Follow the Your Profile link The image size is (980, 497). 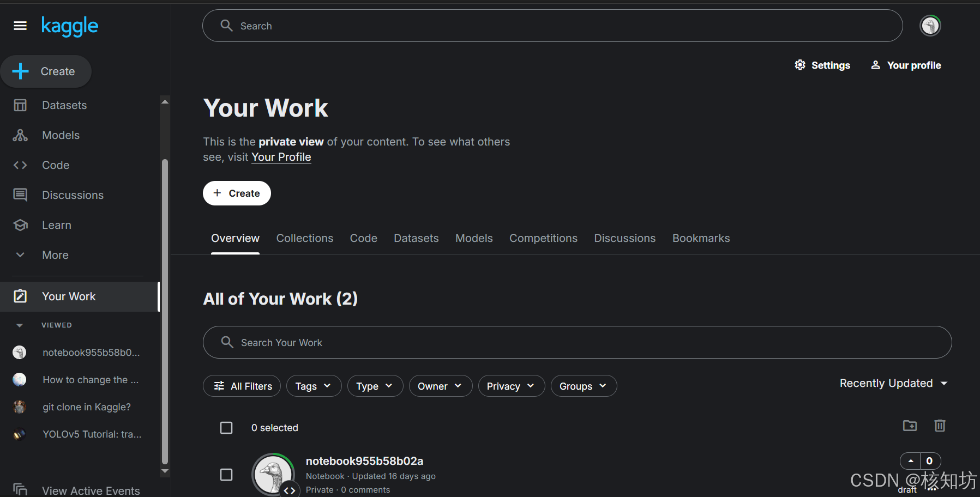click(281, 157)
